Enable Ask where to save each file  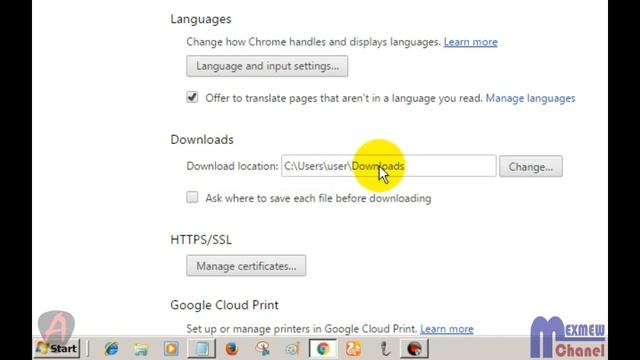192,198
